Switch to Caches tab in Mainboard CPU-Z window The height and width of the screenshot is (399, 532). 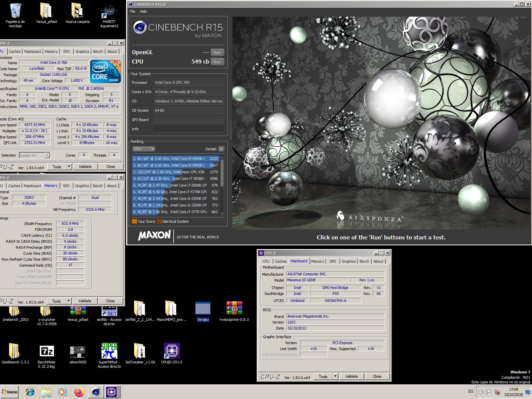pos(281,261)
